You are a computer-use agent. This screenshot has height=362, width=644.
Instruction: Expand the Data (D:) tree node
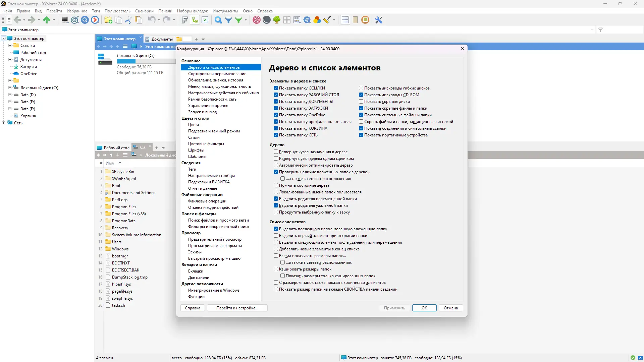(x=10, y=95)
